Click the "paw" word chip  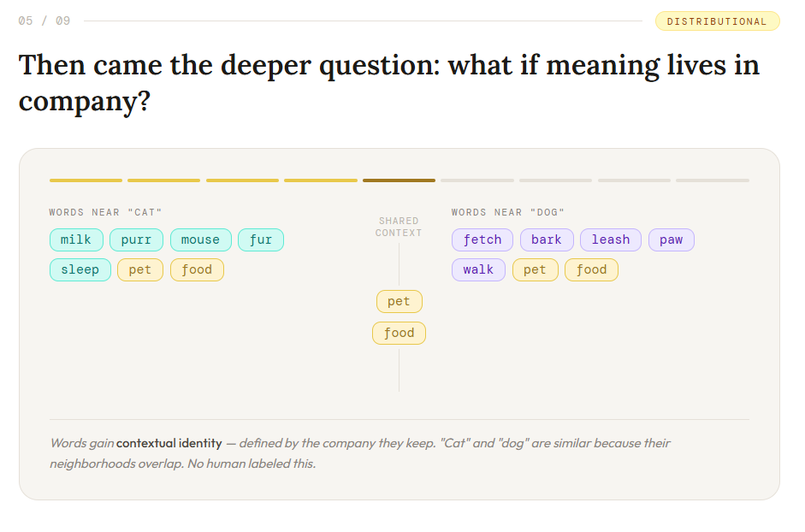(x=671, y=239)
